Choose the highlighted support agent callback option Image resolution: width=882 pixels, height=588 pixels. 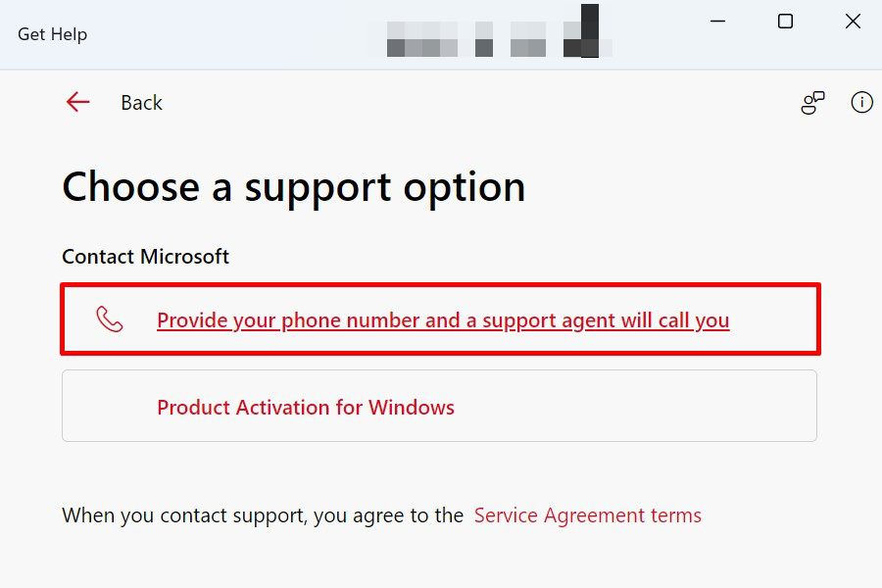click(x=443, y=319)
